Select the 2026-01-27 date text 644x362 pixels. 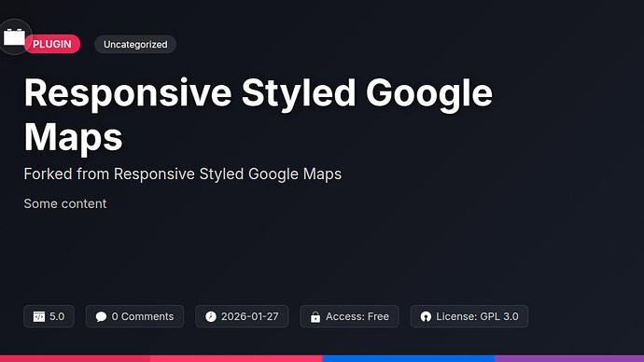click(250, 316)
